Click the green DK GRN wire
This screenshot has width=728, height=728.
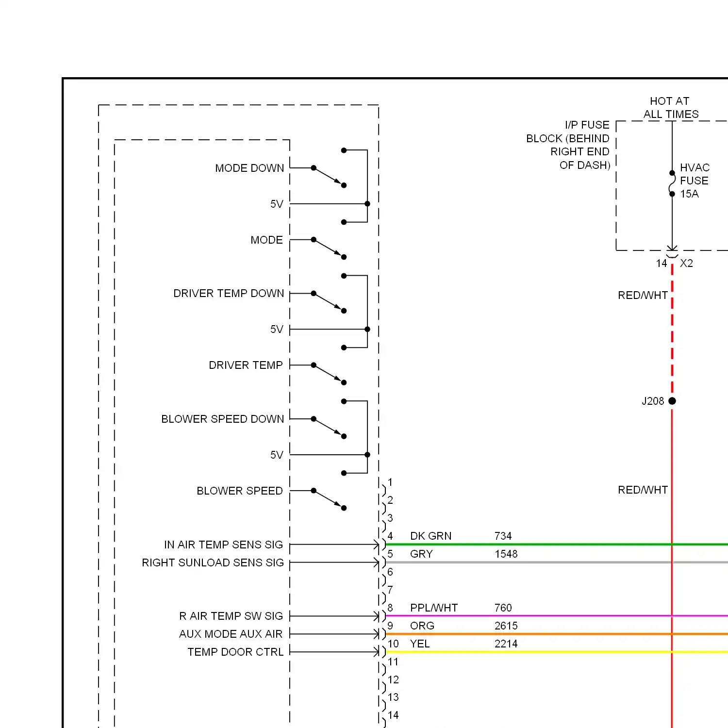[x=557, y=545]
